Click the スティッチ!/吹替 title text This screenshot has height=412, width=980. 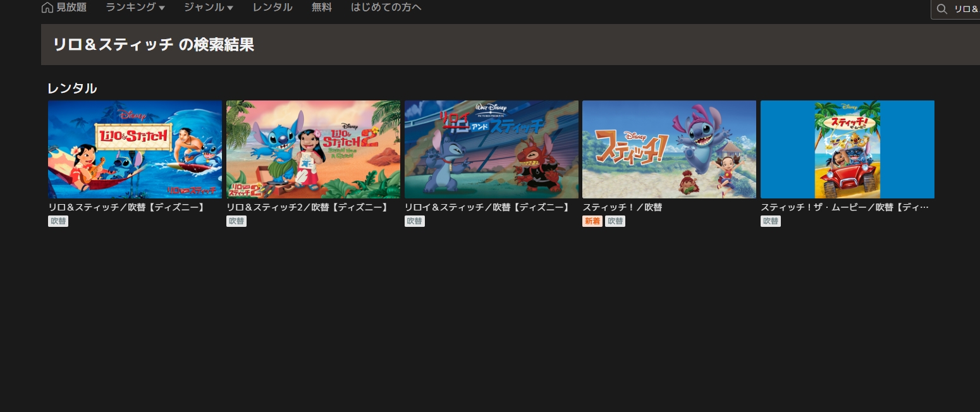622,207
